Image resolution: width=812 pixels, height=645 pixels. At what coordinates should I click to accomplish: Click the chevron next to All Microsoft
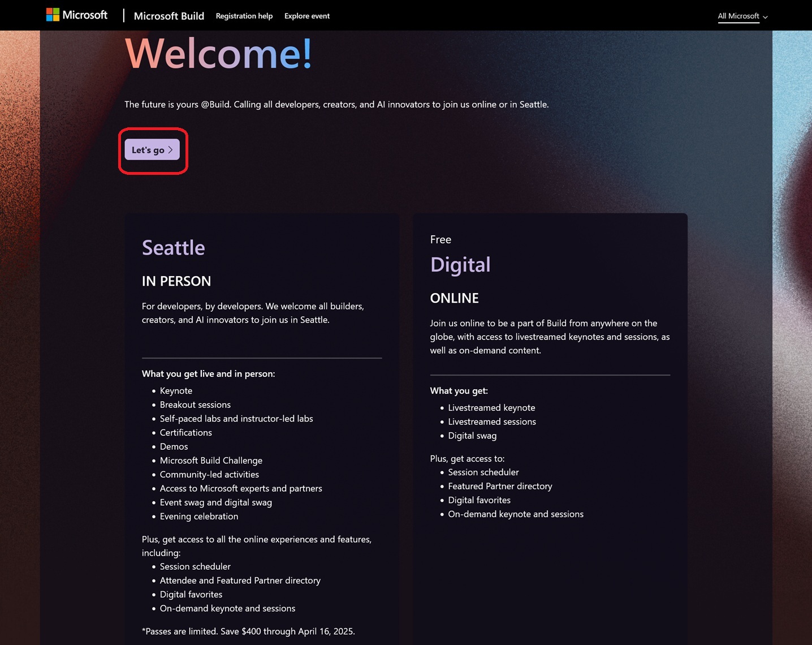click(765, 17)
